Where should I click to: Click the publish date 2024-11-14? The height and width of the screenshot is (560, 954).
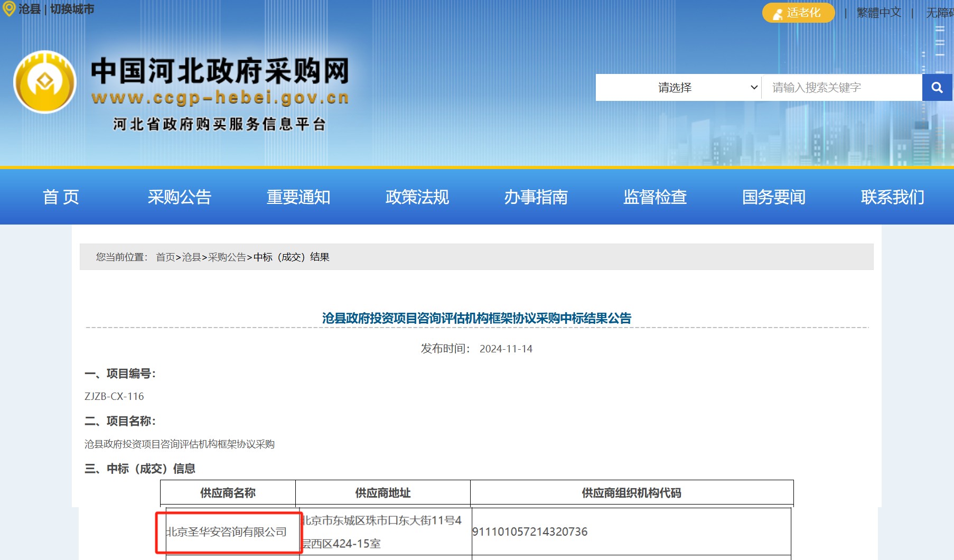click(506, 349)
